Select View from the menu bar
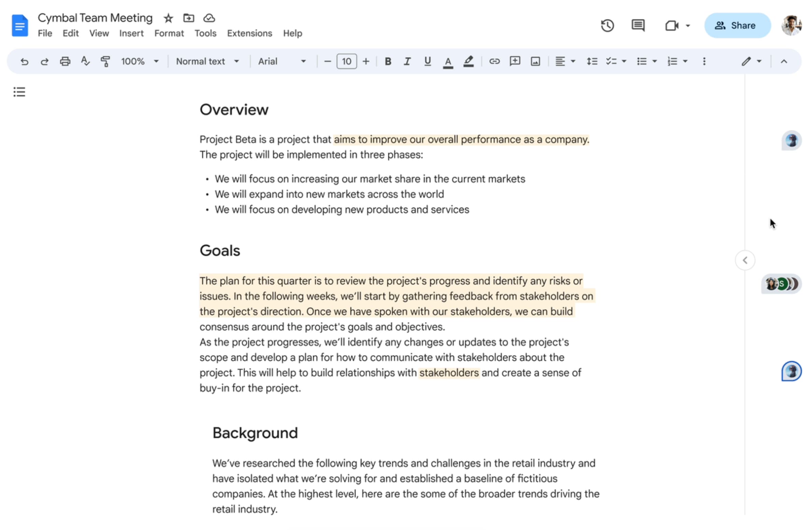812x530 pixels. pos(98,33)
